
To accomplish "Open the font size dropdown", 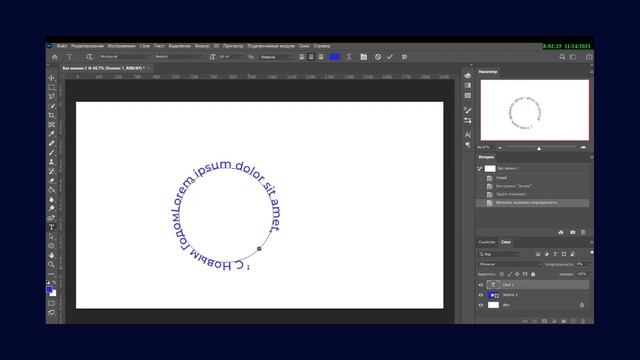I will 230,57.
